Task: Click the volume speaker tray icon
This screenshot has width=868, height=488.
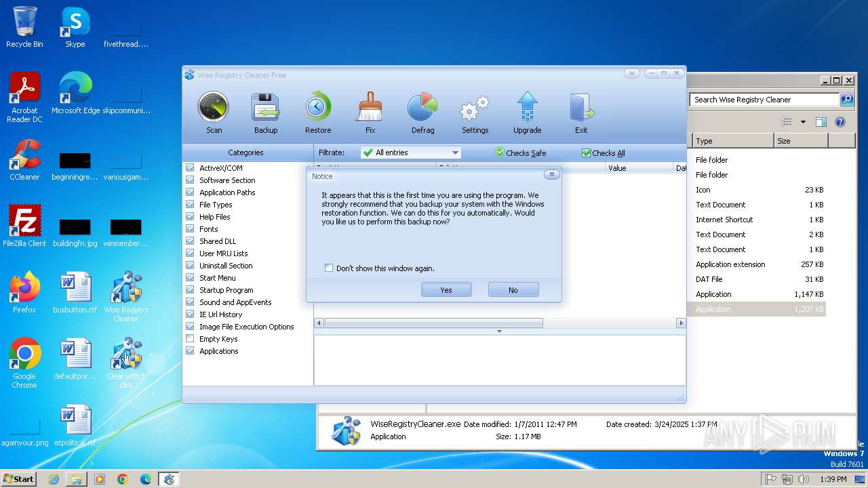Action: click(x=804, y=479)
